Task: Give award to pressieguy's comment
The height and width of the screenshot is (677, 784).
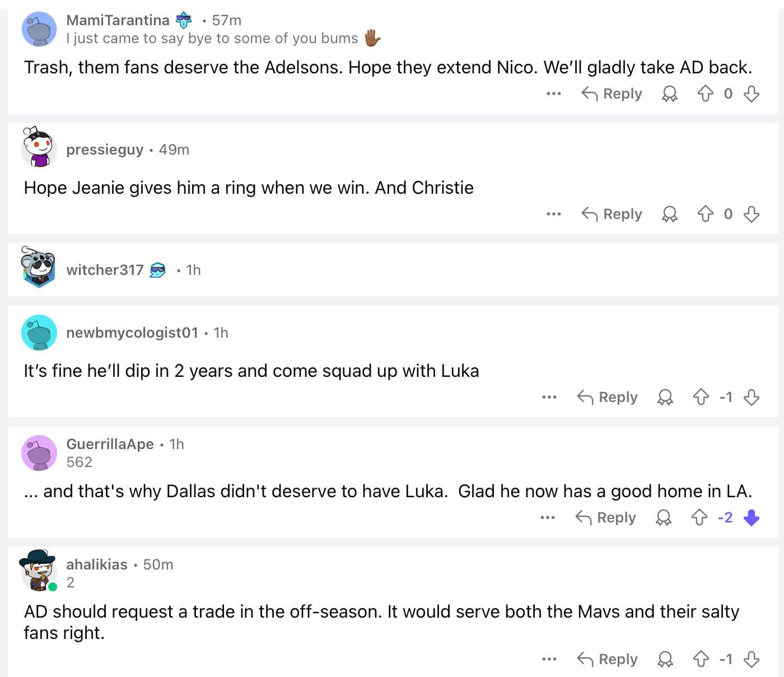Action: 669,214
